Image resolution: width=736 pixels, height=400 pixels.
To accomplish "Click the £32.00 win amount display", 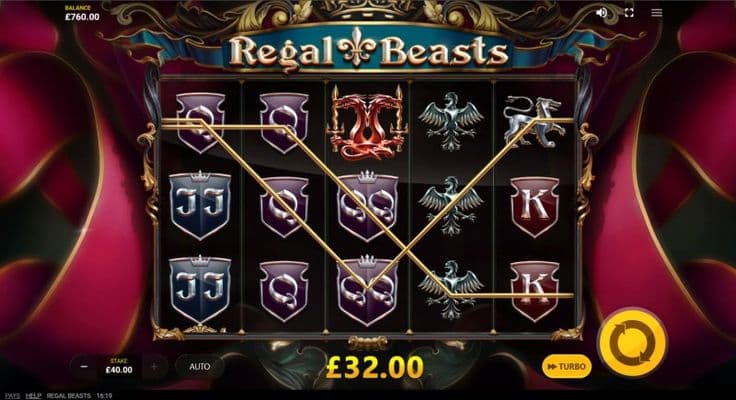I will tap(375, 367).
